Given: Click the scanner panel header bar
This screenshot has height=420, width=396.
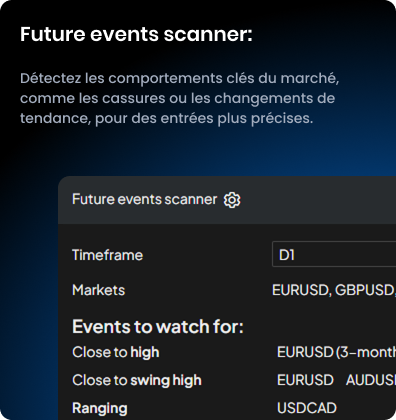Looking at the screenshot, I should pos(227,200).
